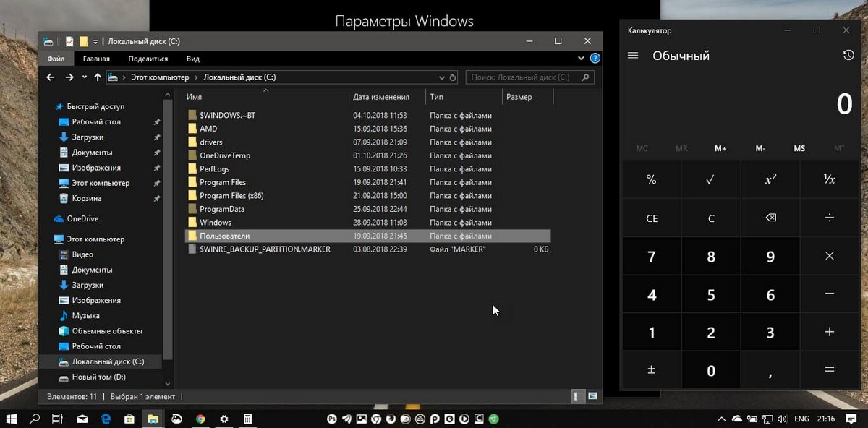Open Explorer help question mark icon
The image size is (868, 428).
point(595,59)
